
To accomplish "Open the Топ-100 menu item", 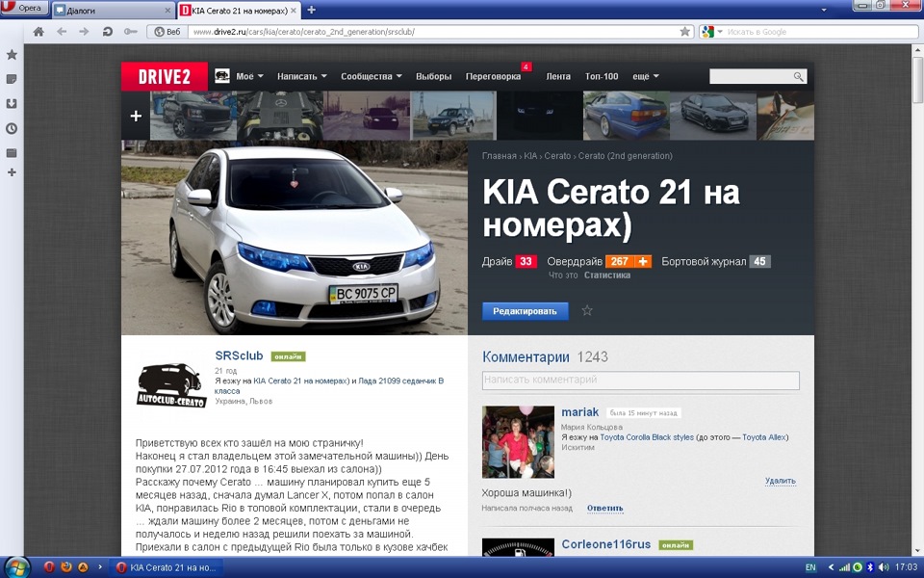I will 602,77.
